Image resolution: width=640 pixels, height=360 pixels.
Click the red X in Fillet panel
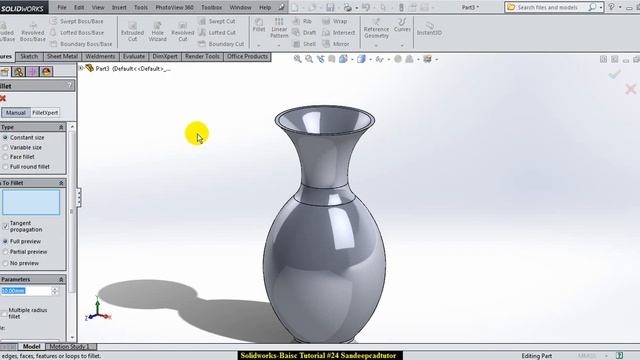3,98
